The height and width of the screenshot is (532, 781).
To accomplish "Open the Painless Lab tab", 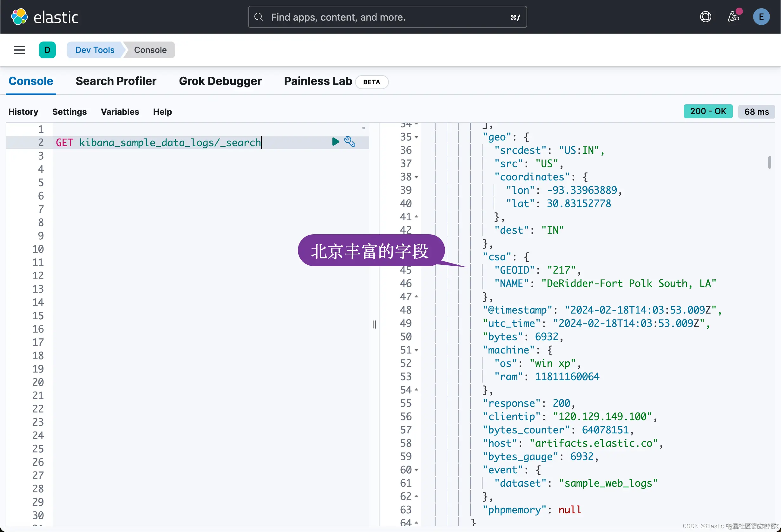I will tap(318, 81).
